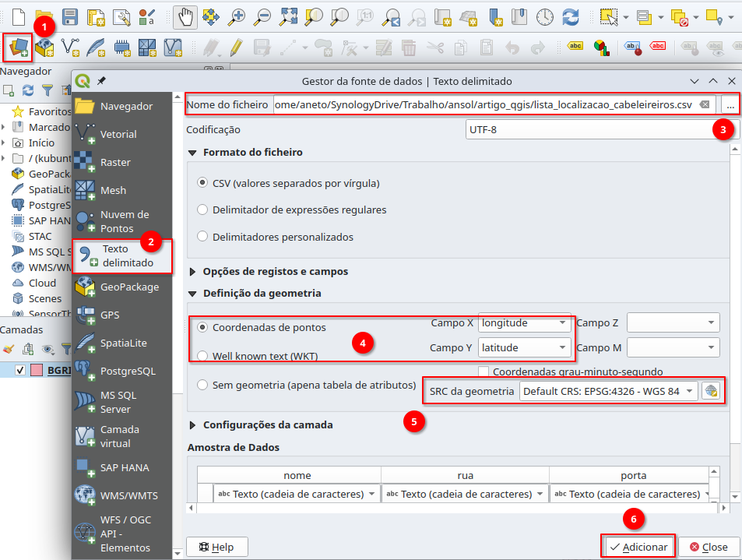Open the SRC da geometria CRS dropdown
The height and width of the screenshot is (560, 742).
pos(608,392)
